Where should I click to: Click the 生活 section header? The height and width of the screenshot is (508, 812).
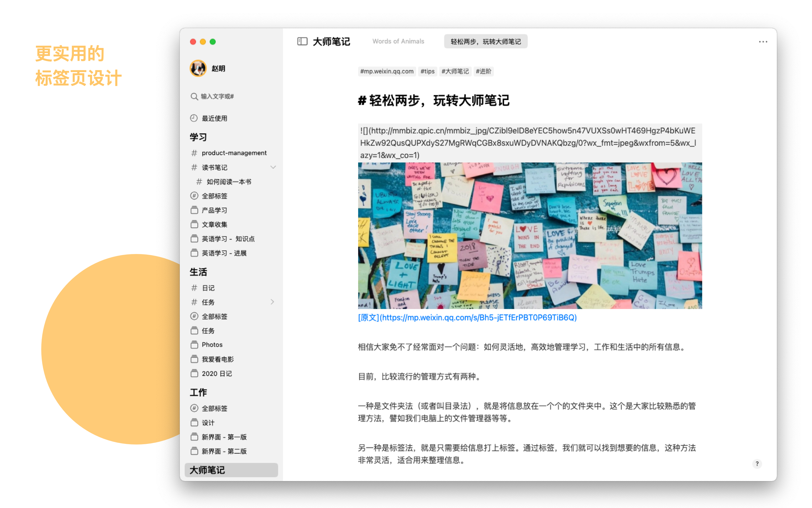pos(198,272)
